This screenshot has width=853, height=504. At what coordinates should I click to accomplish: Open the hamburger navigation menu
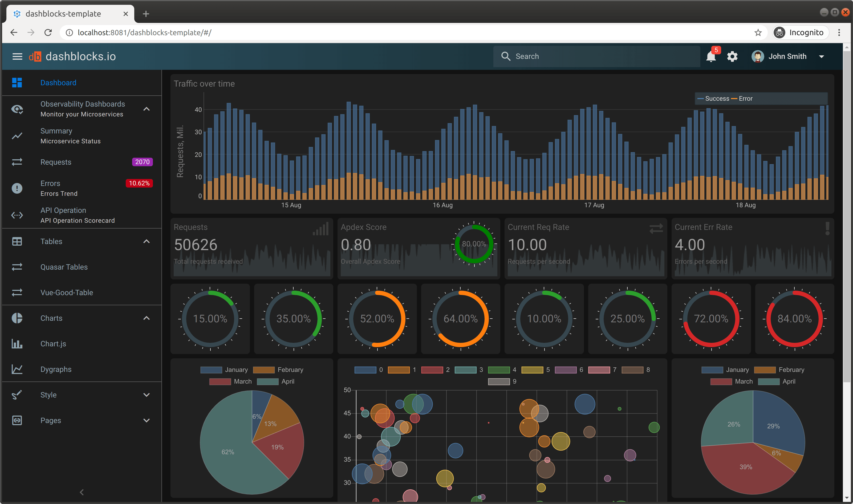point(17,56)
